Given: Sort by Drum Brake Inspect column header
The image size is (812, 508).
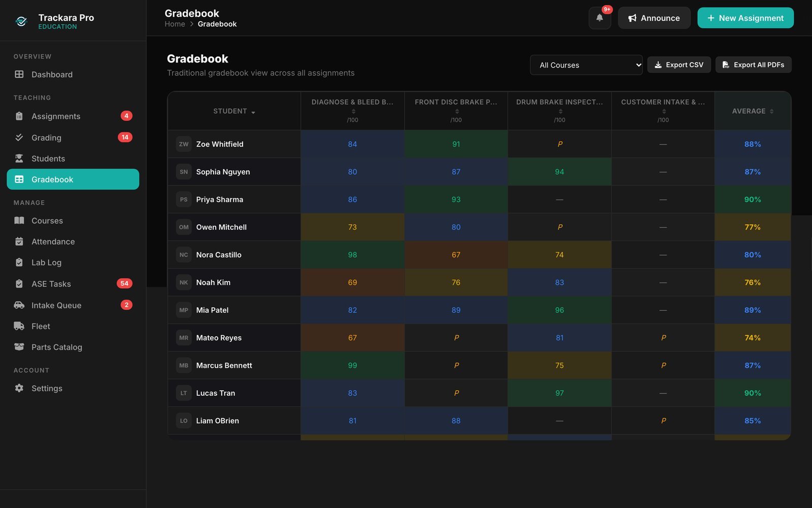Looking at the screenshot, I should click(560, 111).
